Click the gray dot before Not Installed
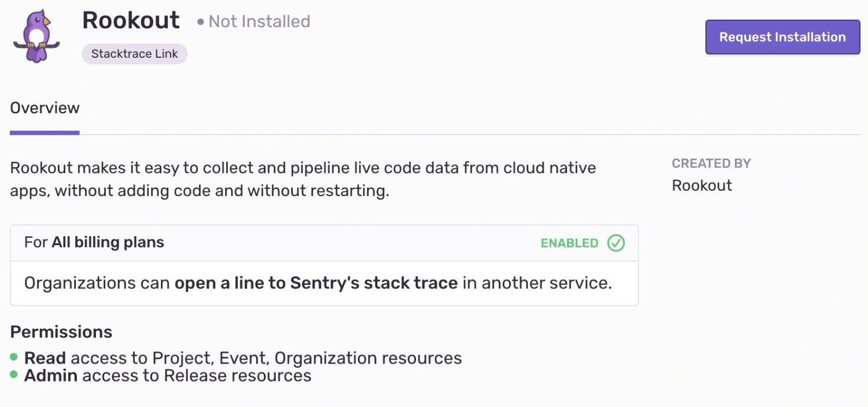 (x=200, y=22)
